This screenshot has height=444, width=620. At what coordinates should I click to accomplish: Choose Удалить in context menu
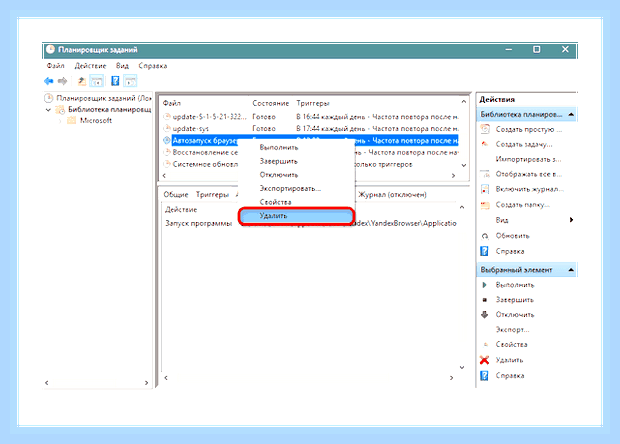click(297, 216)
